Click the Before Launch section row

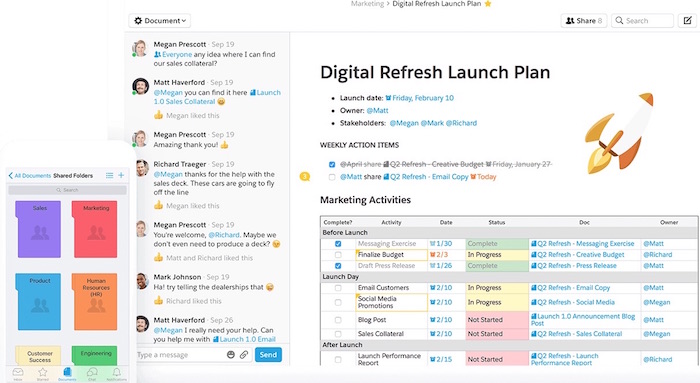(x=509, y=233)
